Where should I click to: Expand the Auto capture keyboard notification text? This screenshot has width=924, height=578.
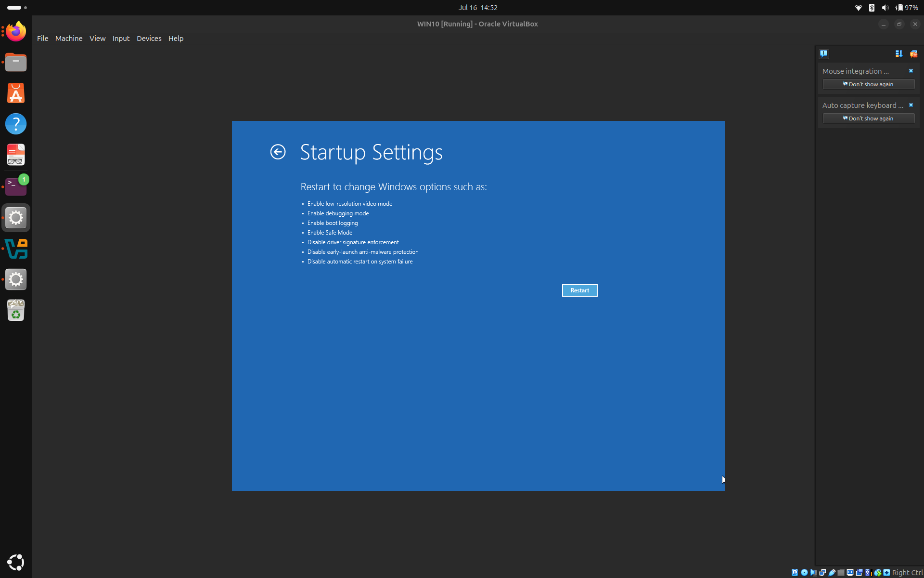pos(862,105)
